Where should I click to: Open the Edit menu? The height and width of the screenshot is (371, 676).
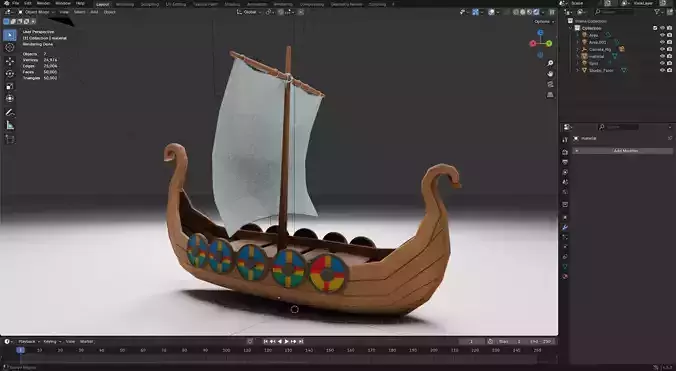pyautogui.click(x=28, y=3)
